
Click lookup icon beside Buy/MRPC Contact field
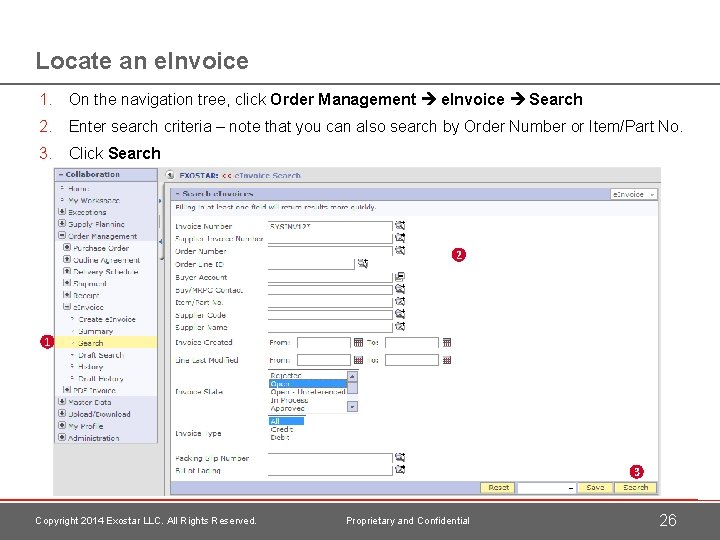(400, 289)
